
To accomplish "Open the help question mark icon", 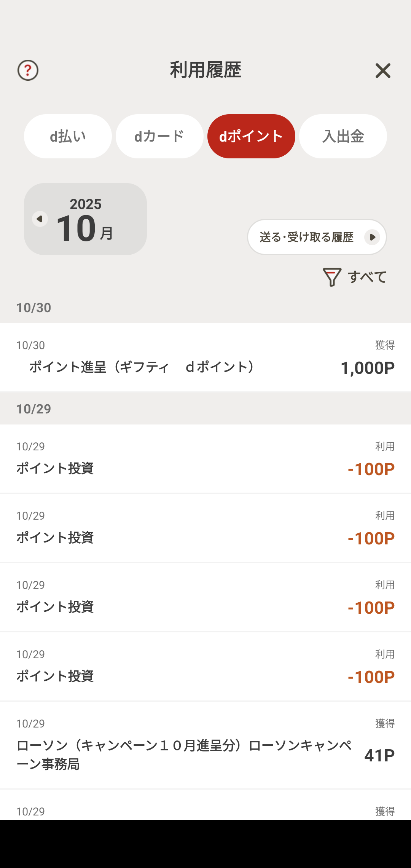I will (28, 70).
